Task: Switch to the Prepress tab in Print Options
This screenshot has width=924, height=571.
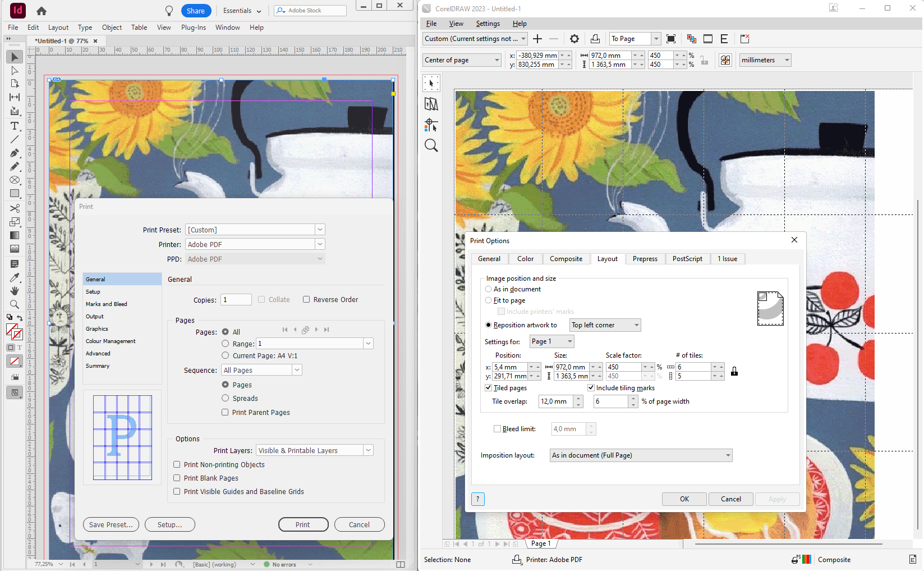Action: click(x=645, y=258)
